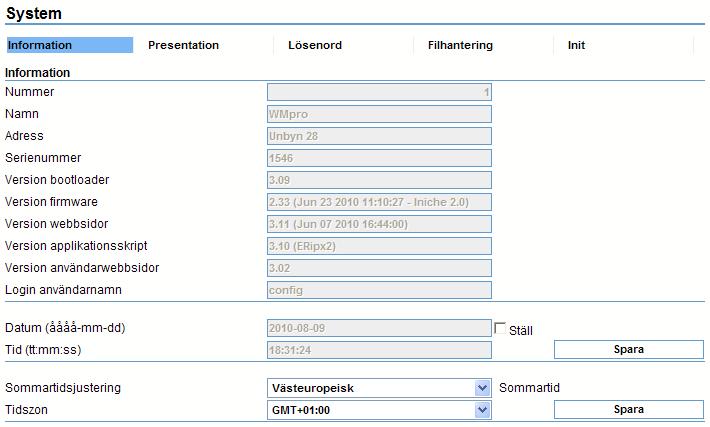Click the Version webbsidor field

[379, 224]
